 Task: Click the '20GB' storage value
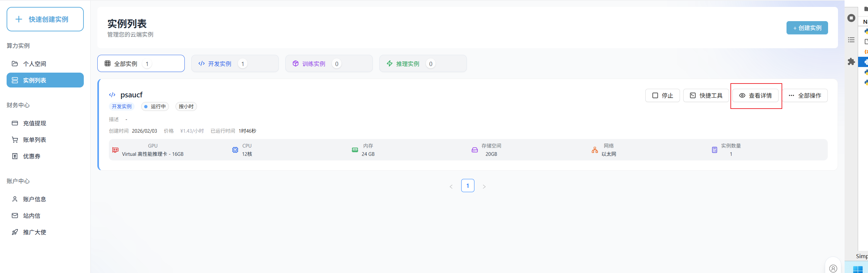click(x=491, y=154)
